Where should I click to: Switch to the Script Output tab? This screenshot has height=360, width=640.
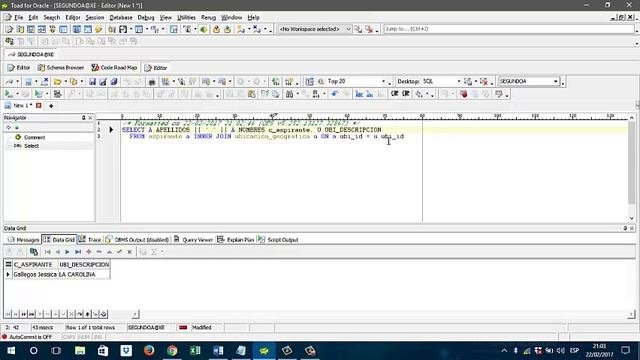coord(278,240)
